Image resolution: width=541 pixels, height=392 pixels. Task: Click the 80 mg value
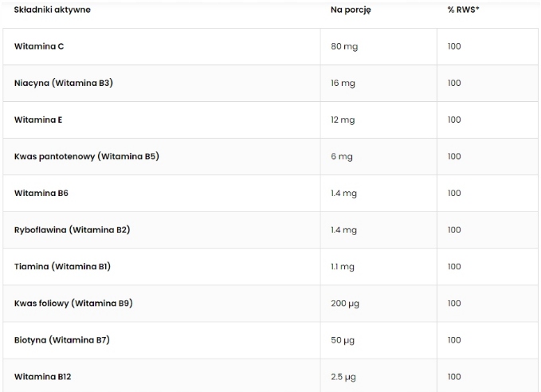click(x=344, y=46)
